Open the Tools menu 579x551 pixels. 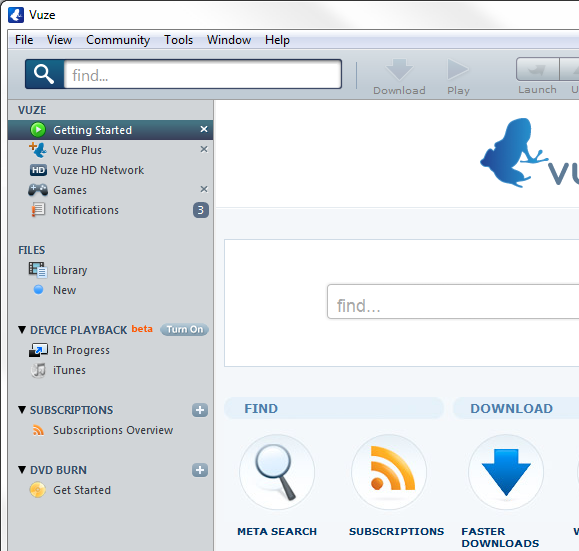tap(178, 40)
